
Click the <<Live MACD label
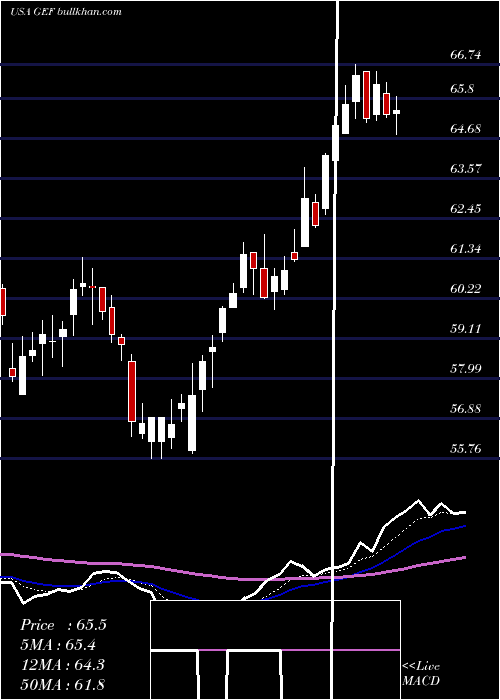421,673
